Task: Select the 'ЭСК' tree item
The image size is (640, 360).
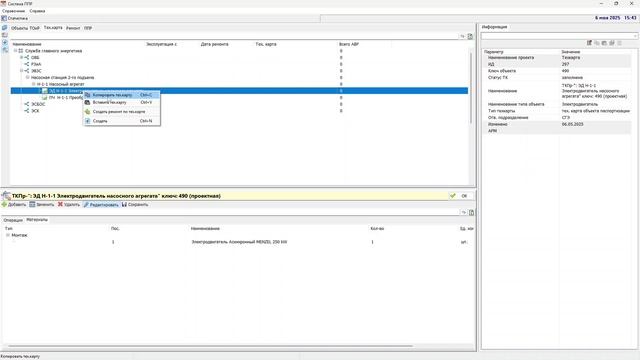Action: (35, 111)
